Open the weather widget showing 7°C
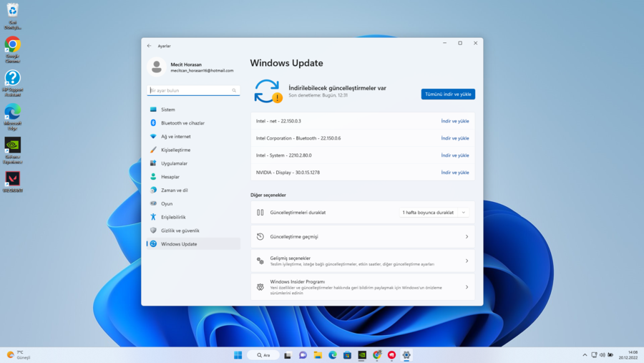Image resolution: width=644 pixels, height=363 pixels. pos(19,355)
